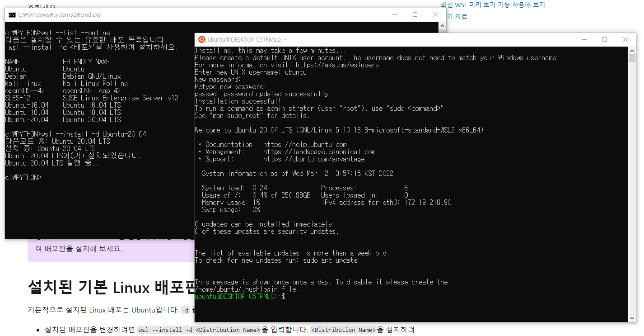Click scroll up arrow in Ubuntu terminal

632,50
